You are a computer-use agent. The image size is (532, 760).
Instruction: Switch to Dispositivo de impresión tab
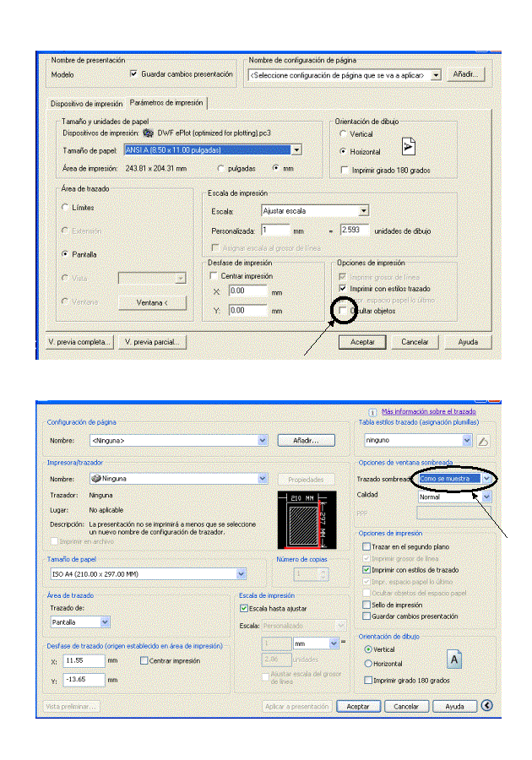click(87, 104)
